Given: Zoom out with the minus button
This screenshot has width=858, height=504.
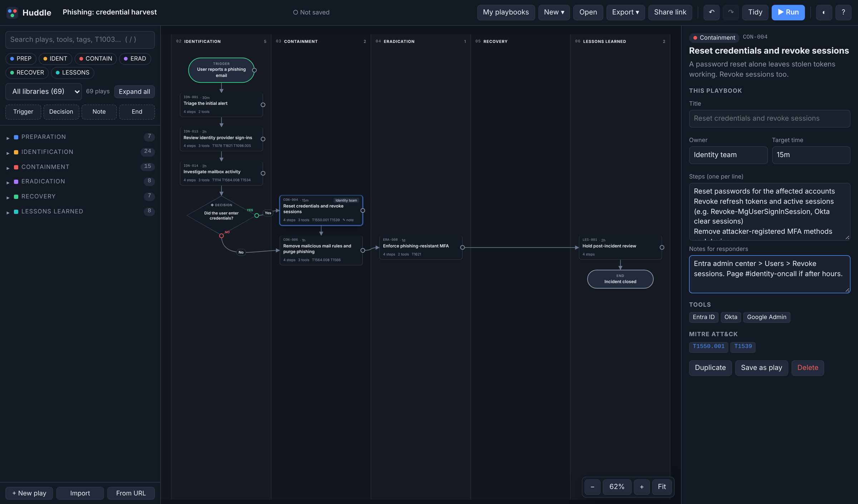Looking at the screenshot, I should 592,487.
